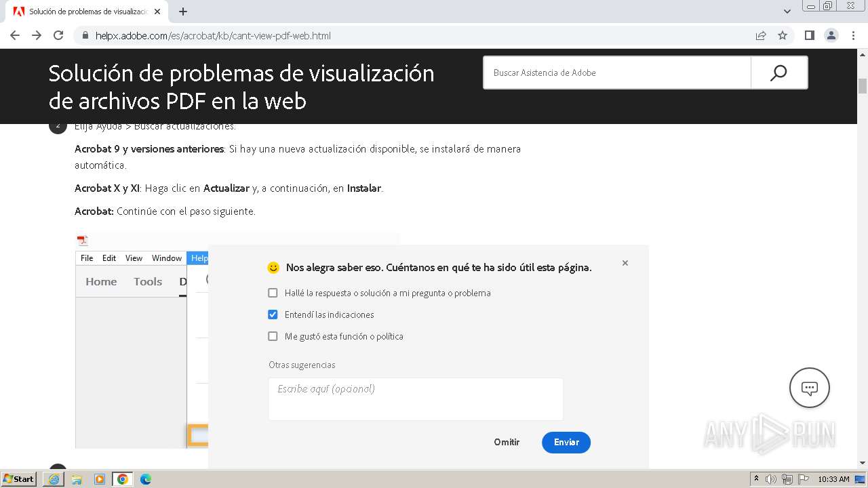
Task: Click the page vertical scrollbar thumb
Action: 863,86
